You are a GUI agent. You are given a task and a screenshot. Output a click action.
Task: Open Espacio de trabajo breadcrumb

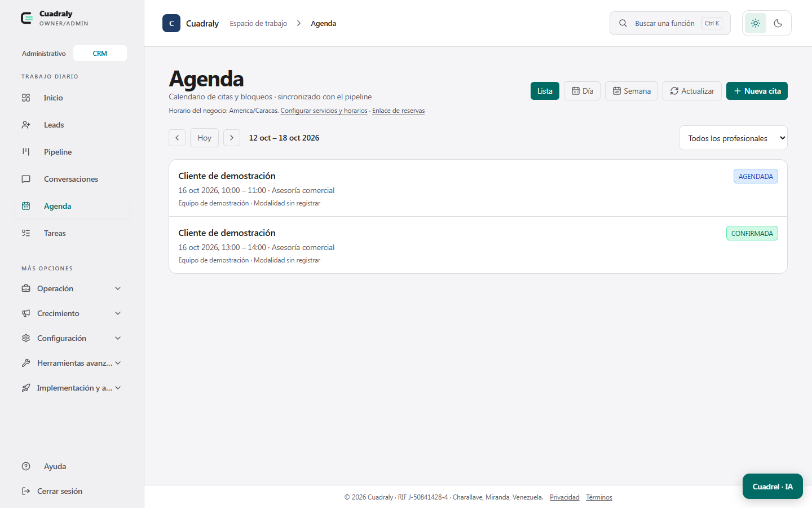[x=258, y=23]
